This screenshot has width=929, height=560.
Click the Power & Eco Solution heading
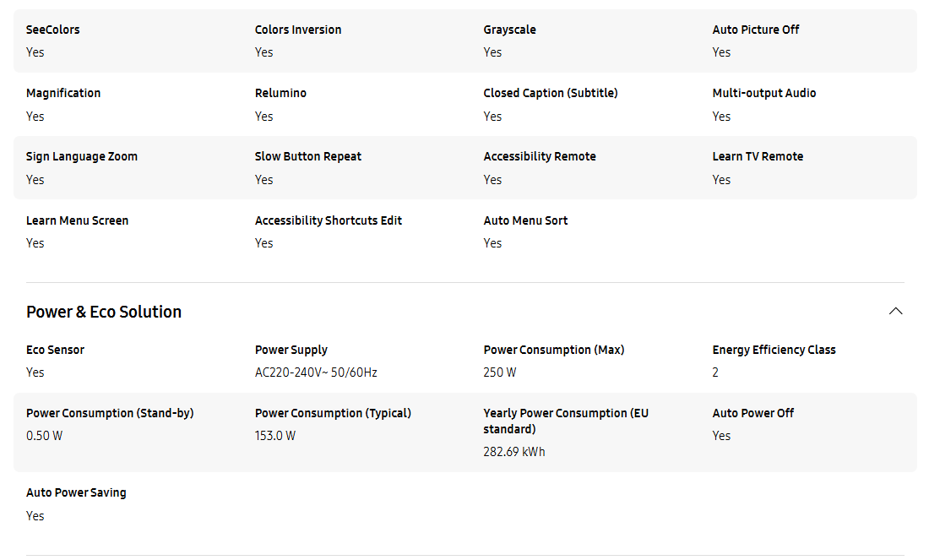[x=104, y=312]
